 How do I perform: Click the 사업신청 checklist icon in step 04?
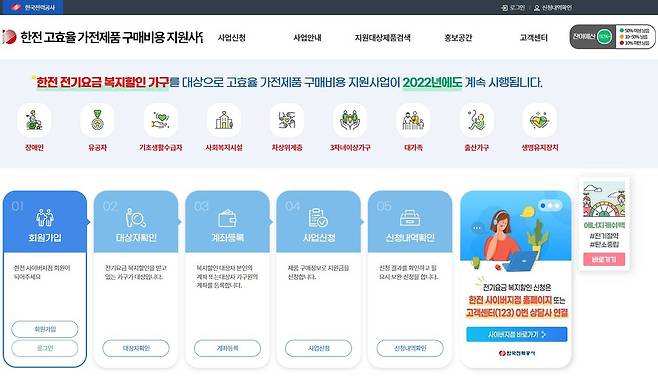318,217
